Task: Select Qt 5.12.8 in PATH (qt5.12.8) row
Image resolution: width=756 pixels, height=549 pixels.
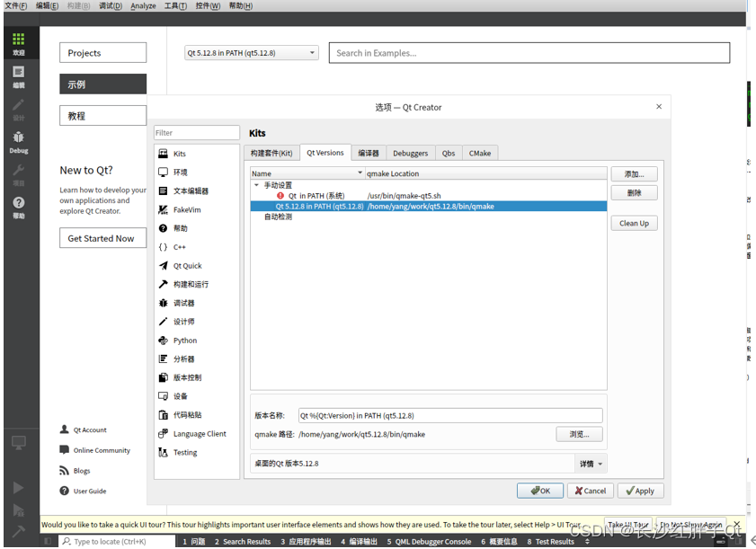Action: (x=428, y=207)
